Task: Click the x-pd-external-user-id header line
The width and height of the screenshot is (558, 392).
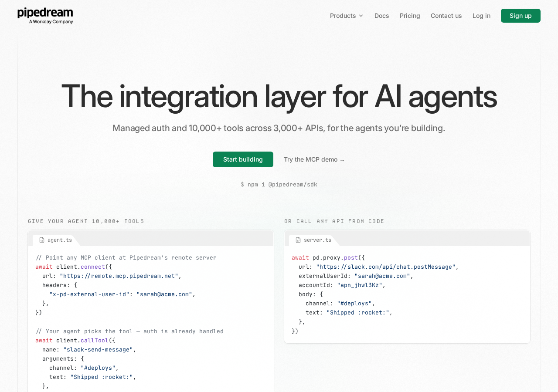Action: point(122,294)
